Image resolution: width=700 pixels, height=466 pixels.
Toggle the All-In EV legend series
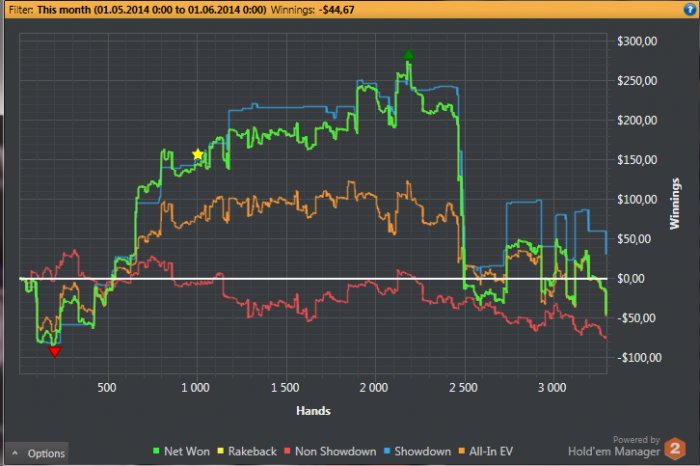tap(485, 451)
